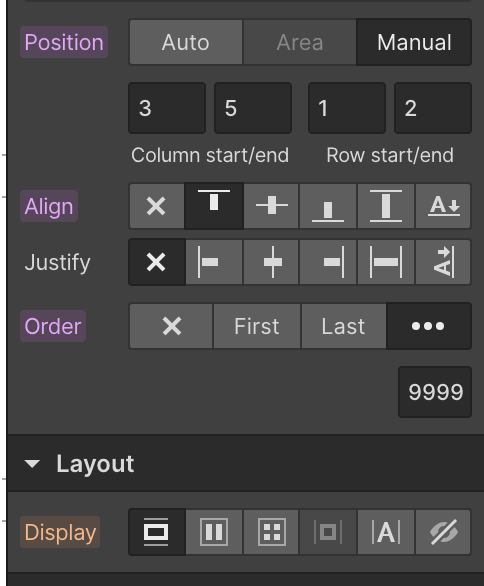The width and height of the screenshot is (484, 586).
Task: Switch Position to Manual
Action: tap(414, 42)
